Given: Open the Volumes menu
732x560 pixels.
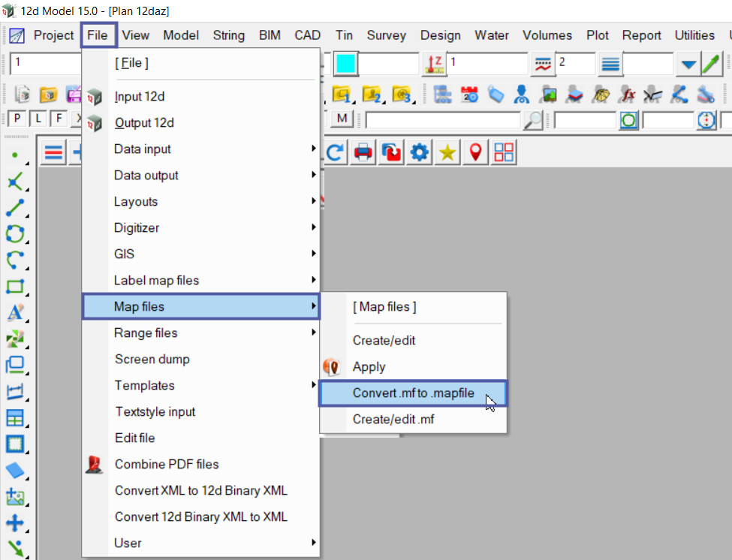Looking at the screenshot, I should point(547,35).
